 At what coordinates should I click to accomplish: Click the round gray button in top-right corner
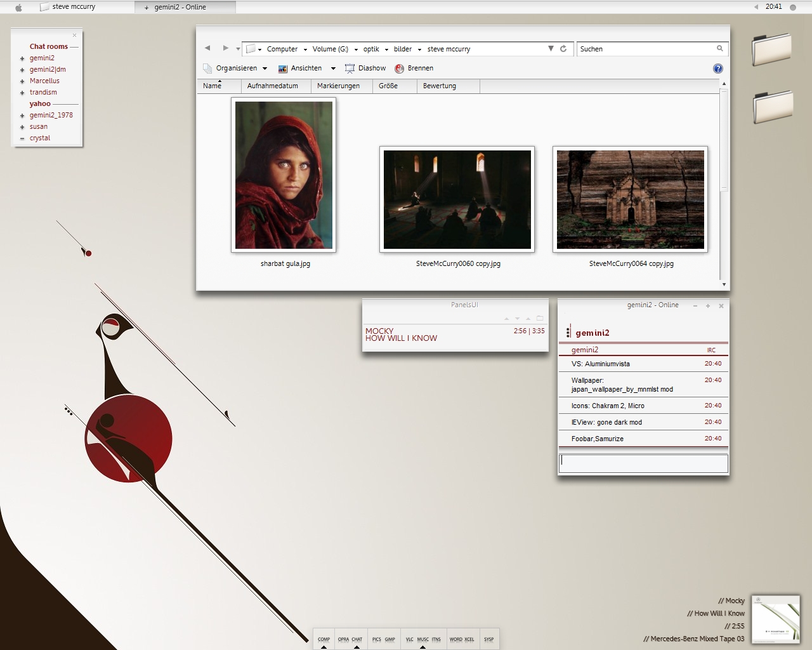(793, 8)
